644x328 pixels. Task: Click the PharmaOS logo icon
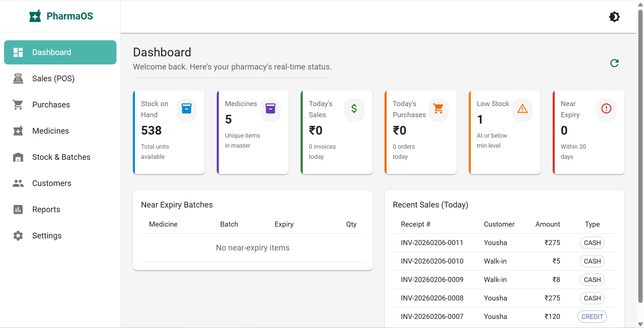[x=35, y=16]
